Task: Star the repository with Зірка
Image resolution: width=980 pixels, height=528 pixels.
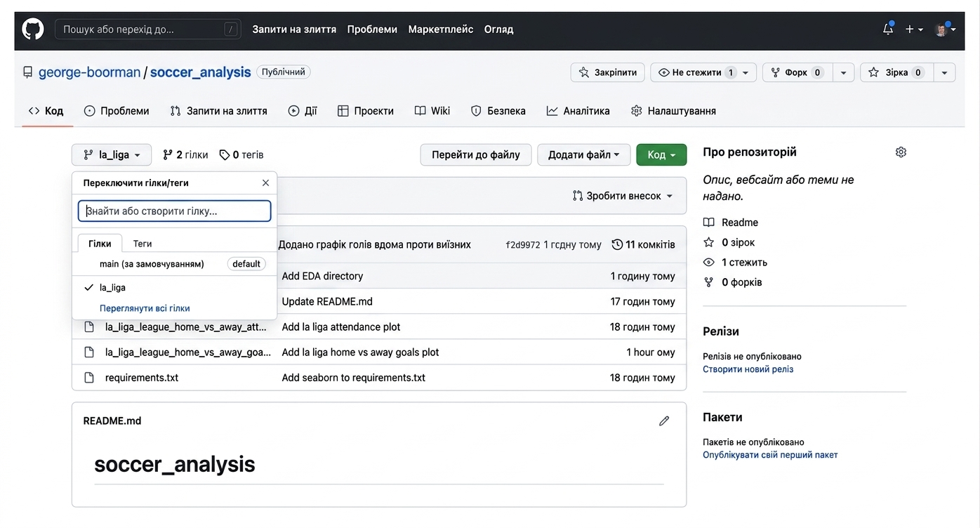Action: click(896, 72)
